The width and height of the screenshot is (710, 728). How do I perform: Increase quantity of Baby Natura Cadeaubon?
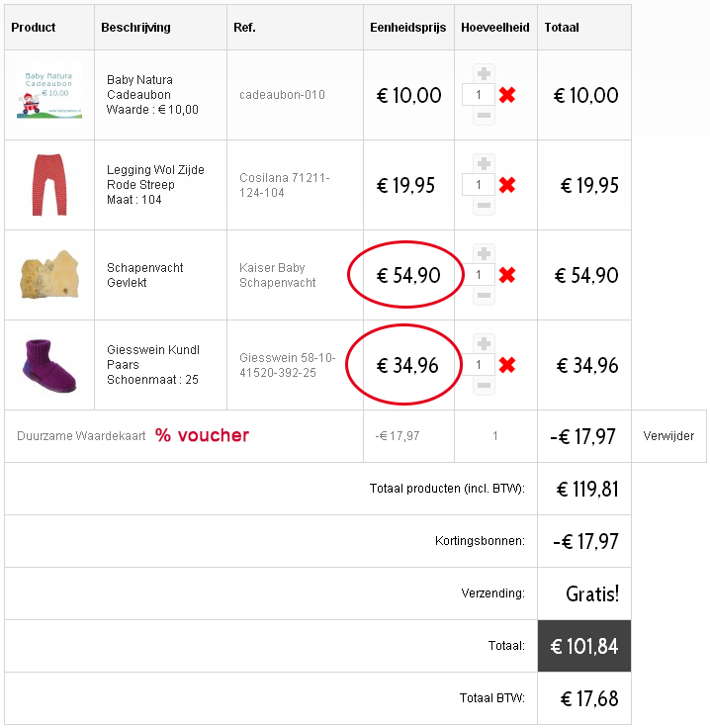point(484,73)
